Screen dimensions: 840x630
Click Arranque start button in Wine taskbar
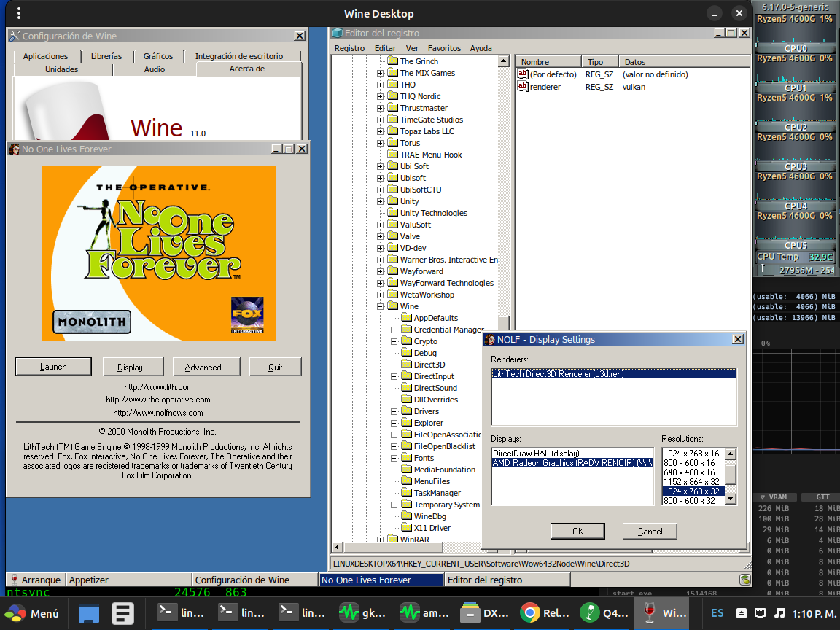pos(36,580)
